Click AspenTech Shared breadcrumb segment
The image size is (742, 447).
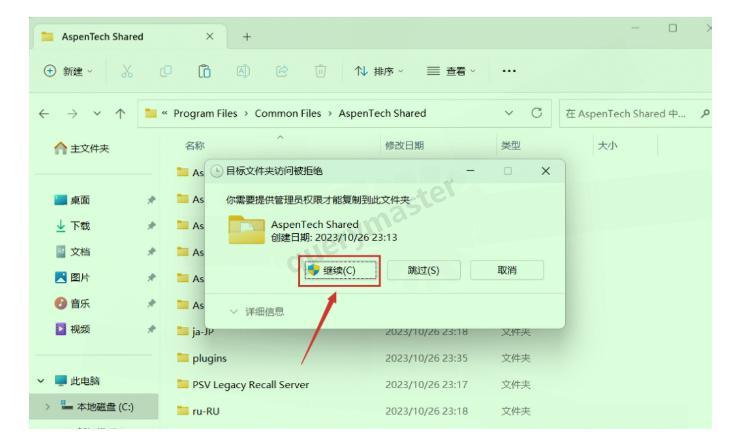(382, 114)
